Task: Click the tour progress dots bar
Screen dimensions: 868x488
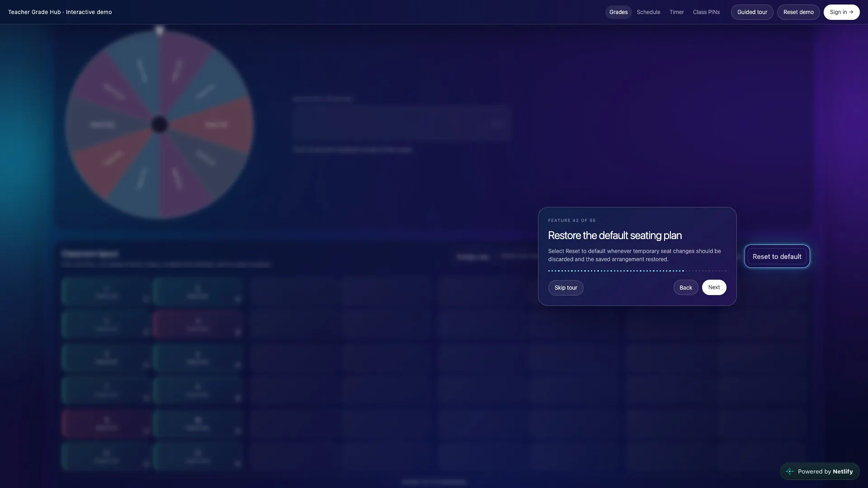Action: pyautogui.click(x=637, y=271)
